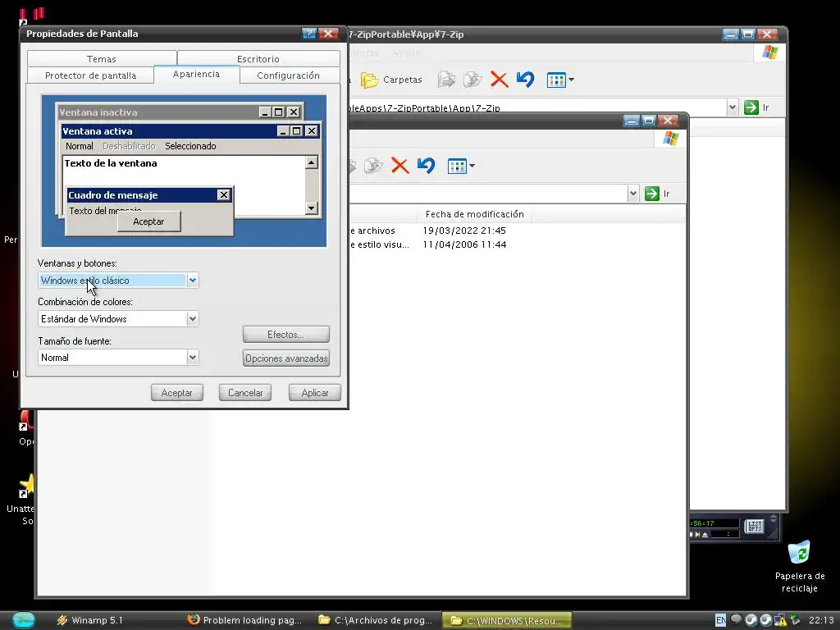Switch to Protector de pantalla tab

90,75
